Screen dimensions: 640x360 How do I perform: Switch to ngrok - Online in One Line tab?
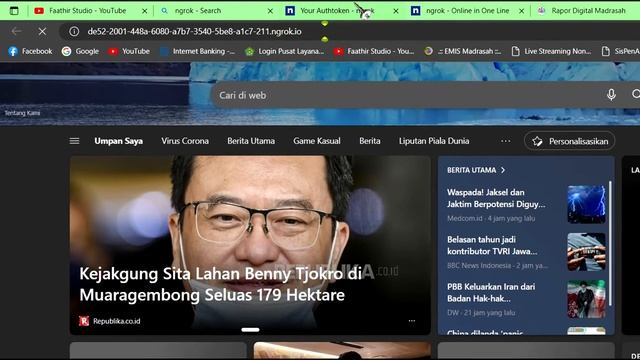[x=467, y=11]
